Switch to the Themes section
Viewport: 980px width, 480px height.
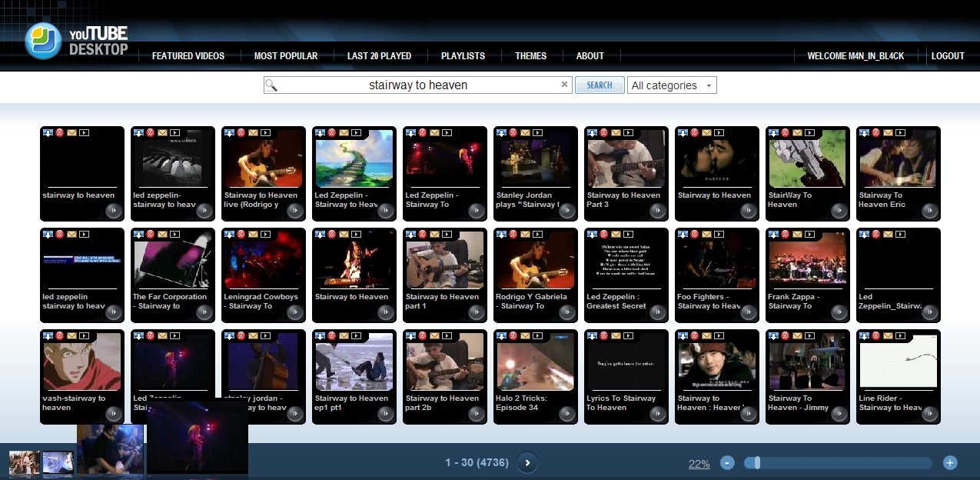point(530,56)
